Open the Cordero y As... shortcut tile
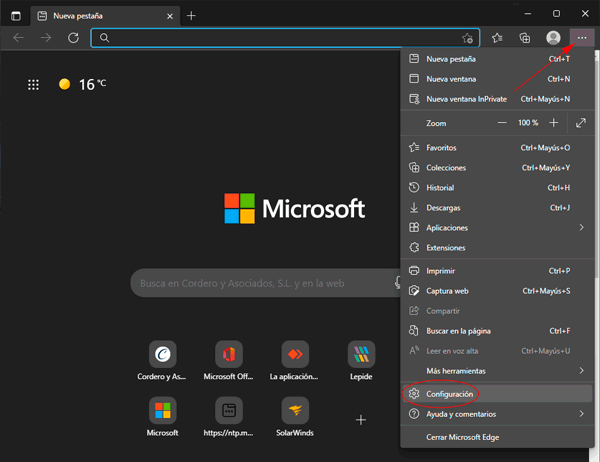This screenshot has width=600, height=462. pyautogui.click(x=163, y=361)
